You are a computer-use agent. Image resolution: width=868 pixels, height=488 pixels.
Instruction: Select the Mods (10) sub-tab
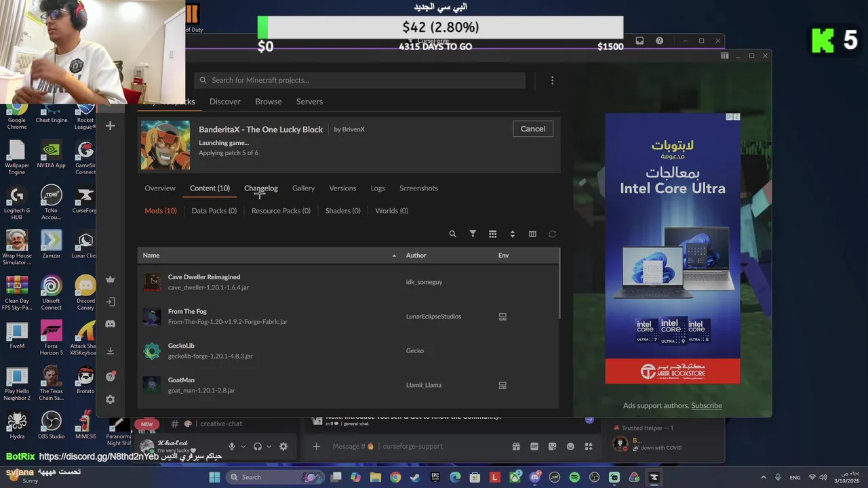click(x=161, y=211)
